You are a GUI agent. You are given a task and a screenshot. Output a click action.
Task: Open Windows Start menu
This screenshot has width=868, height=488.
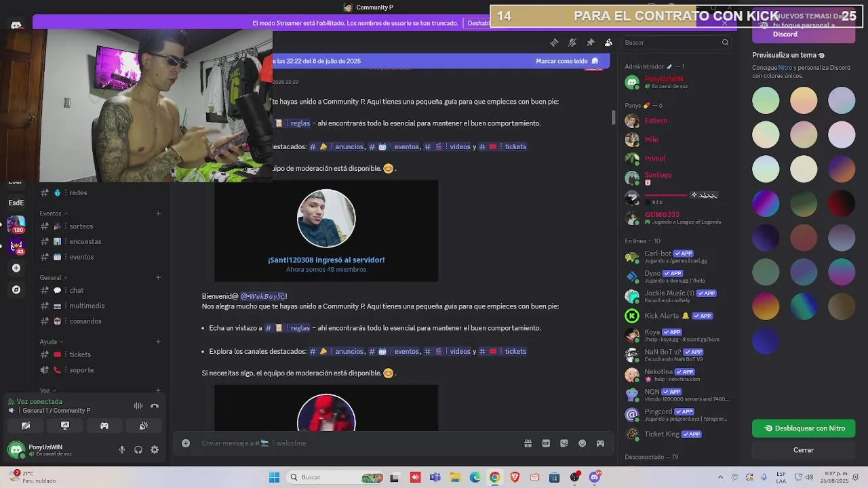(x=274, y=477)
